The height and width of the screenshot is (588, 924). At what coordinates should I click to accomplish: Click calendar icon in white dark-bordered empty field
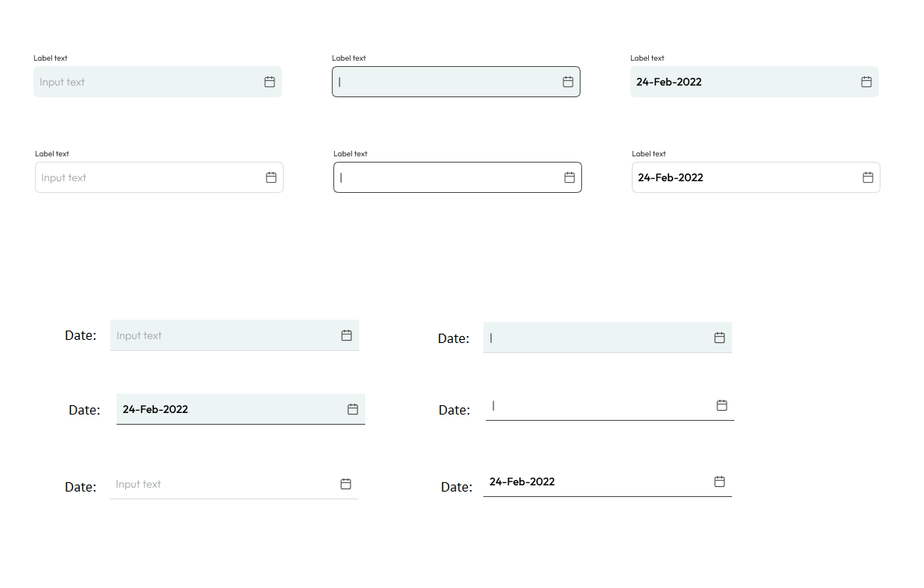(570, 177)
